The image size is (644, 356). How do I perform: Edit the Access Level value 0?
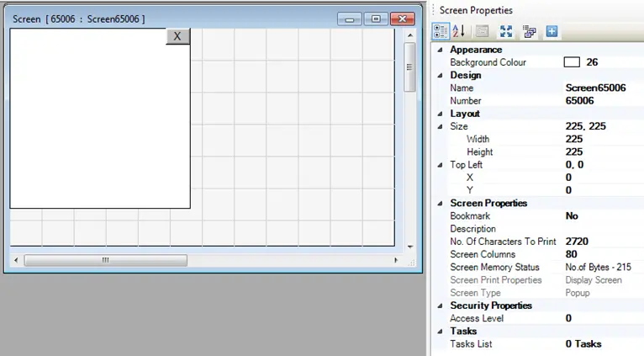pos(568,318)
